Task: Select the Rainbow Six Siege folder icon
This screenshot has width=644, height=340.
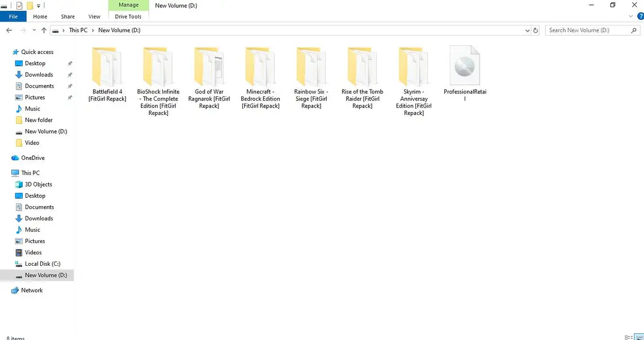Action: pos(311,66)
